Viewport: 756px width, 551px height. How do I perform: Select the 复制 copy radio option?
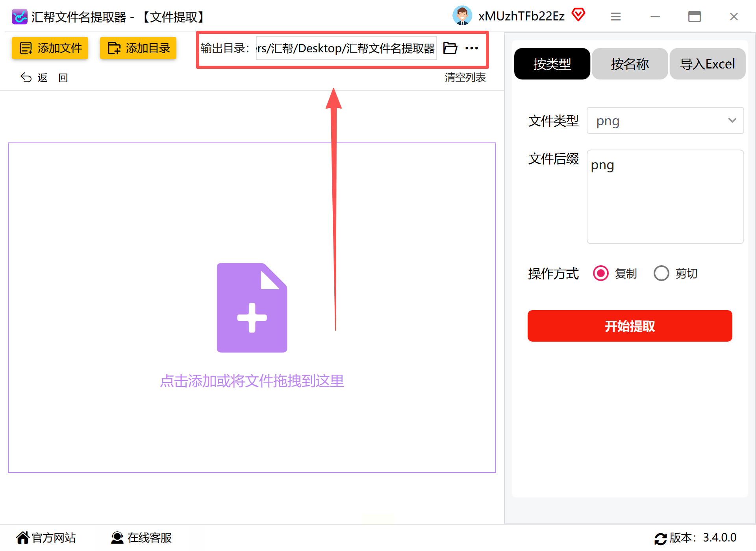click(x=601, y=273)
